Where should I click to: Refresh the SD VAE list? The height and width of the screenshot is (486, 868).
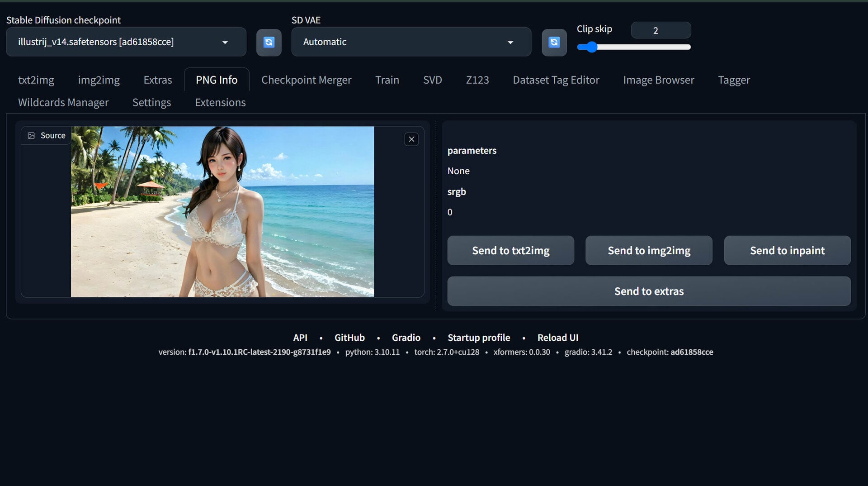554,42
